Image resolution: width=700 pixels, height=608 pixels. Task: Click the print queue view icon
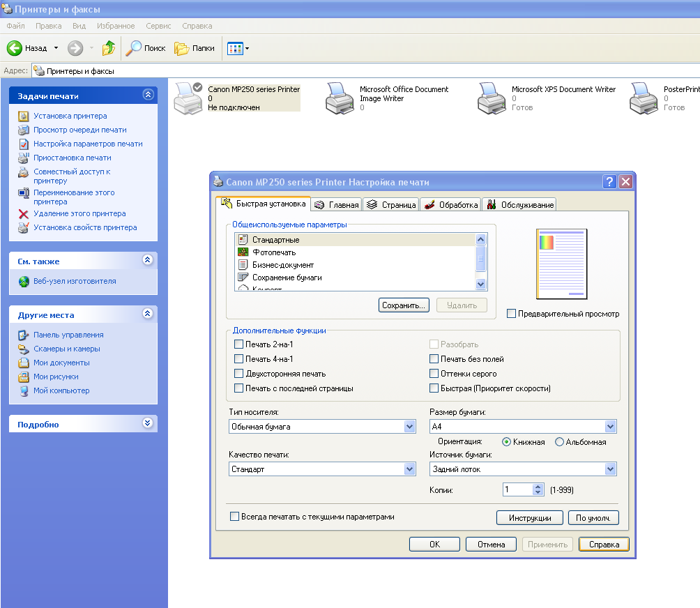pyautogui.click(x=24, y=130)
